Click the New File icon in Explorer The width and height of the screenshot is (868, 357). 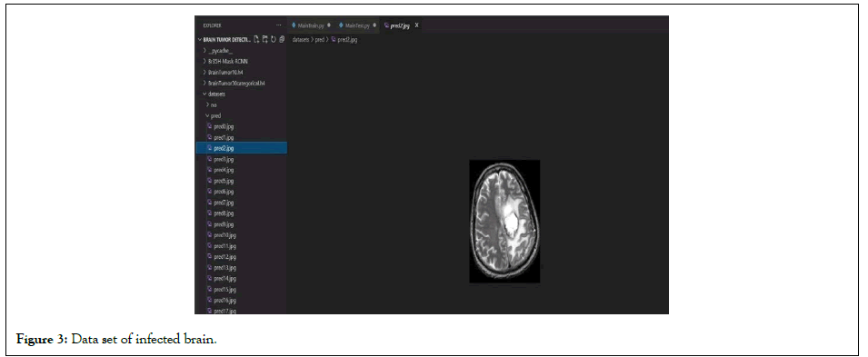click(x=257, y=39)
